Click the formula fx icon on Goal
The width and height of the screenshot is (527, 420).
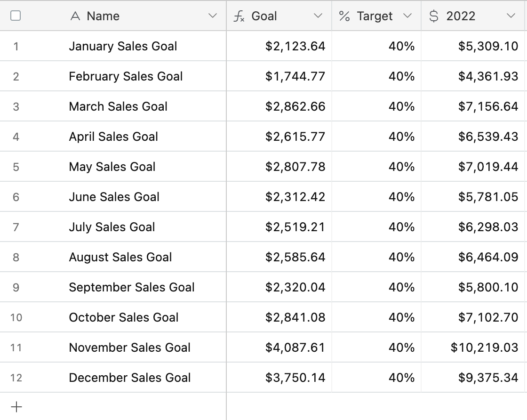tap(239, 16)
